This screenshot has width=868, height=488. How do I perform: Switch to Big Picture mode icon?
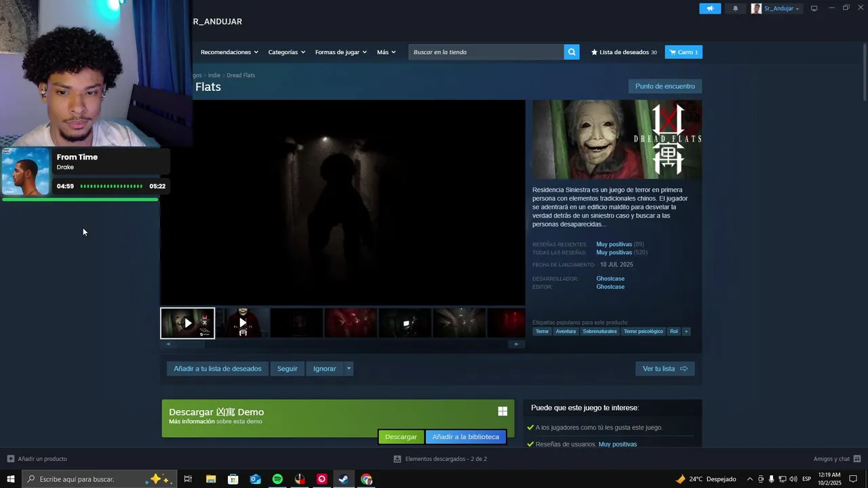click(814, 8)
